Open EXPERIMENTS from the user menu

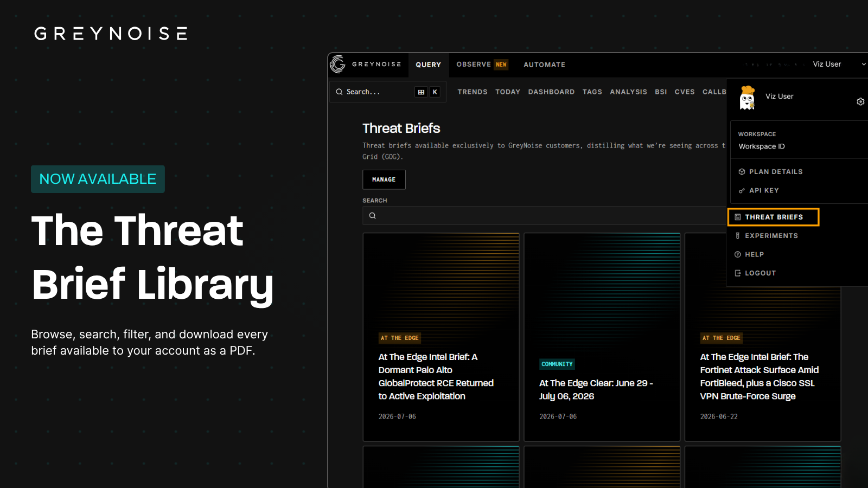(x=766, y=236)
